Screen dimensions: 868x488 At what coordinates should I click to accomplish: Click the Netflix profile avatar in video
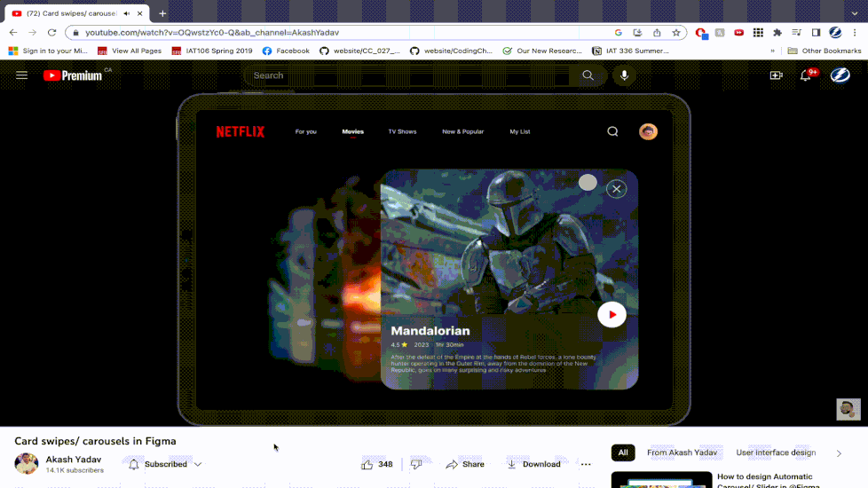point(648,131)
